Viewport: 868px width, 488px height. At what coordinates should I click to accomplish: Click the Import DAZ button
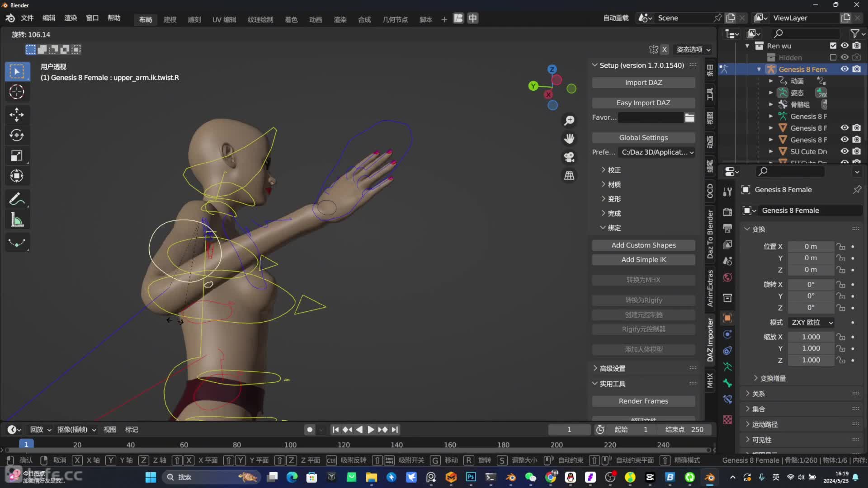tap(643, 83)
